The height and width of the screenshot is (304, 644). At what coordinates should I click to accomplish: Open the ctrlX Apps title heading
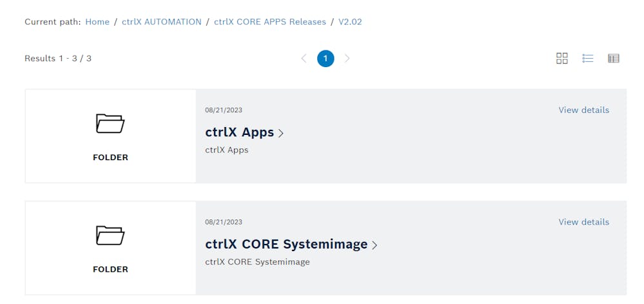[x=239, y=132]
